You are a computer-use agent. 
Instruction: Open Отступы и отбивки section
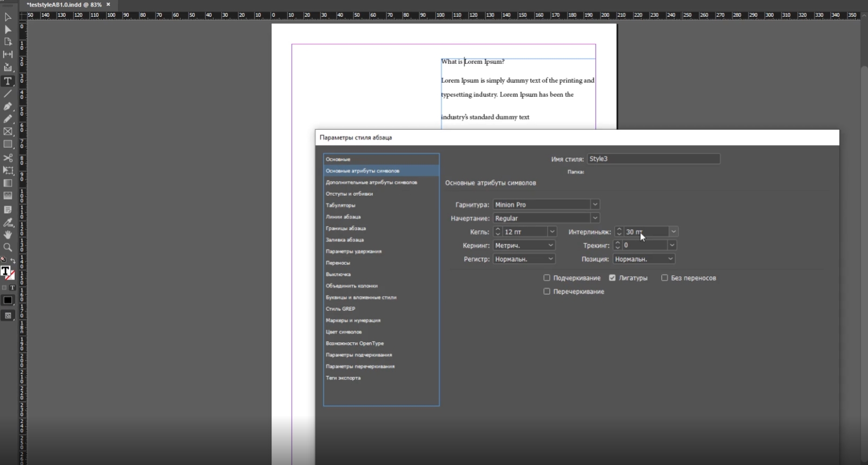tap(349, 194)
